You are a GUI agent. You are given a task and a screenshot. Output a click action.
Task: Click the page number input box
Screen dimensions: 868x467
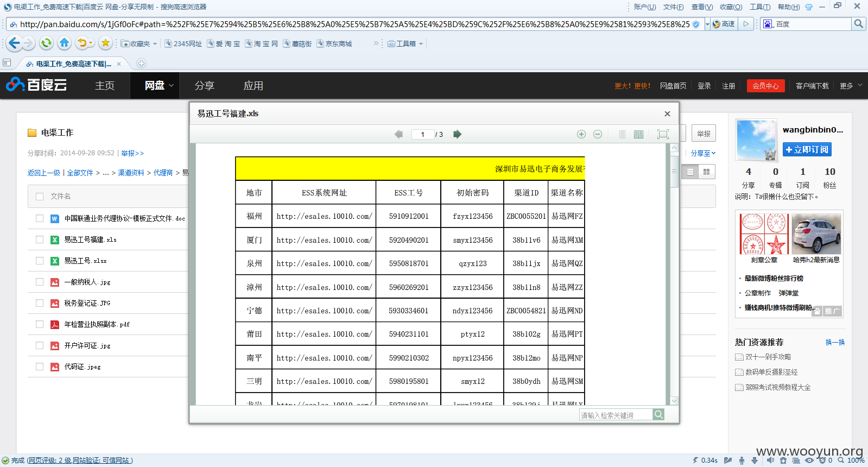tap(423, 134)
